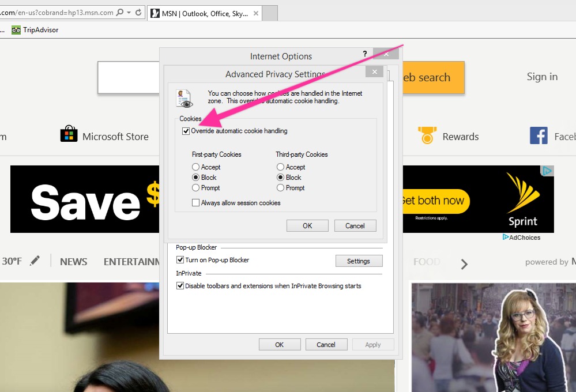576x392 pixels.
Task: Refresh the page with the reload icon
Action: pos(138,13)
